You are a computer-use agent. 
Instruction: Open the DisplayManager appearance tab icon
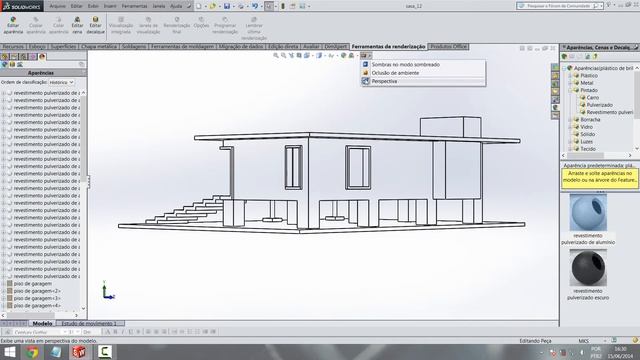[42, 57]
